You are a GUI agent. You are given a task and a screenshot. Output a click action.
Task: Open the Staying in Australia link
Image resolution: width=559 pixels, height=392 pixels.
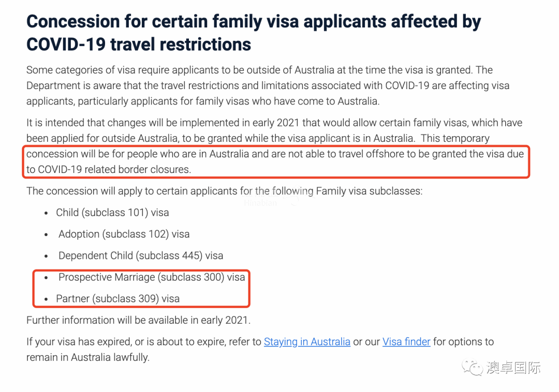tap(307, 342)
